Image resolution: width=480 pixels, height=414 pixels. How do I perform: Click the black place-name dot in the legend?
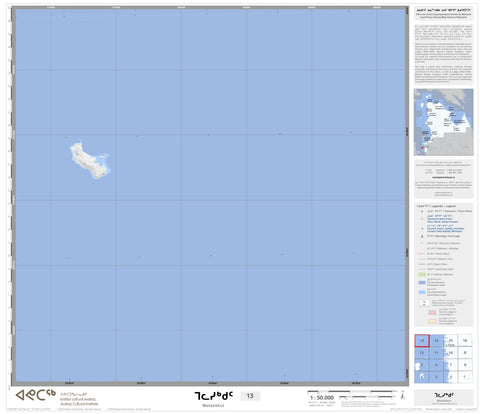(x=422, y=211)
